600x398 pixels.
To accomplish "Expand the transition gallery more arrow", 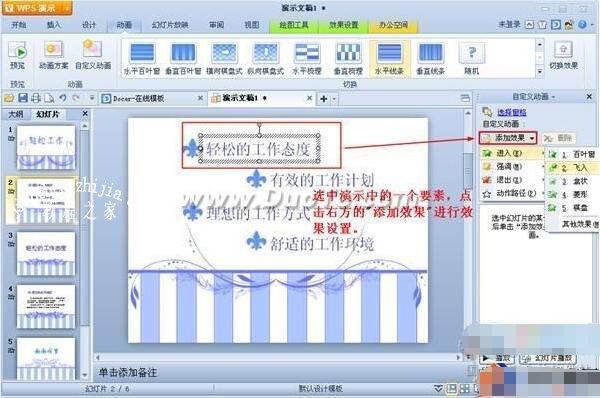I will [540, 72].
